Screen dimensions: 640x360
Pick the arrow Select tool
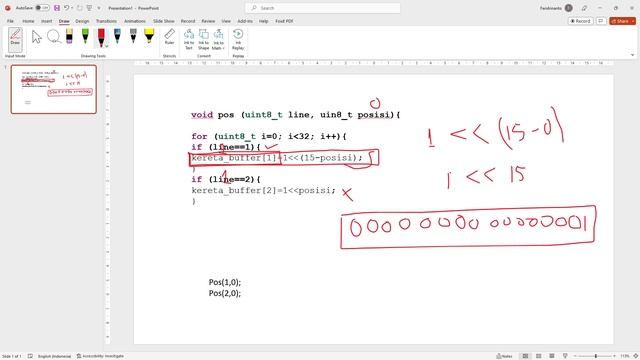coord(37,37)
